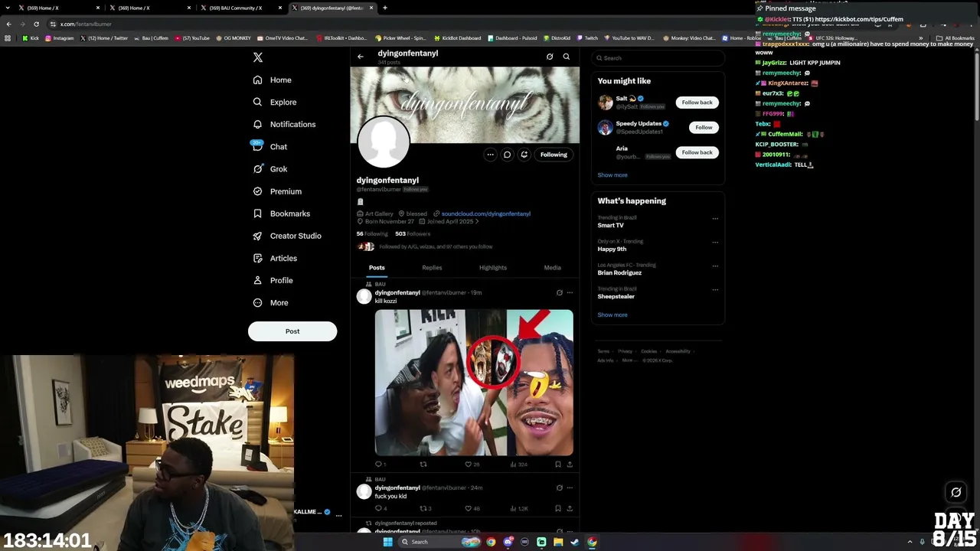Open the profile avatar picture
980x551 pixels.
tap(384, 142)
